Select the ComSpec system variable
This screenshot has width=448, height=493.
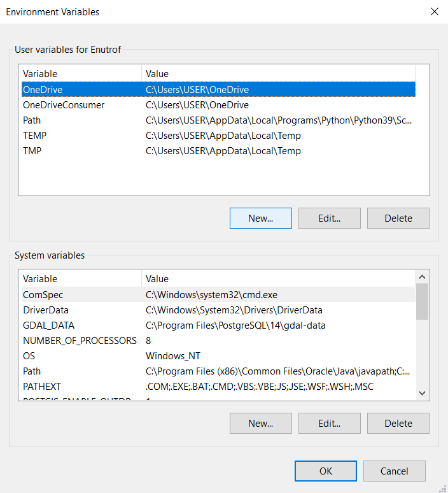pos(218,295)
